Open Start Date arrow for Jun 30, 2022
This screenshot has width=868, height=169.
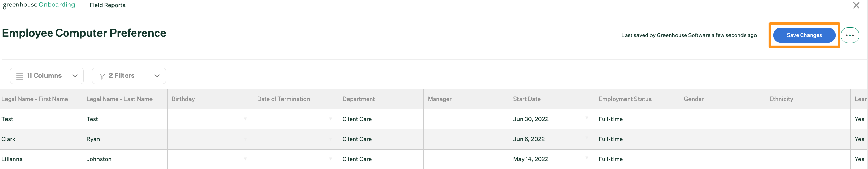tap(587, 118)
